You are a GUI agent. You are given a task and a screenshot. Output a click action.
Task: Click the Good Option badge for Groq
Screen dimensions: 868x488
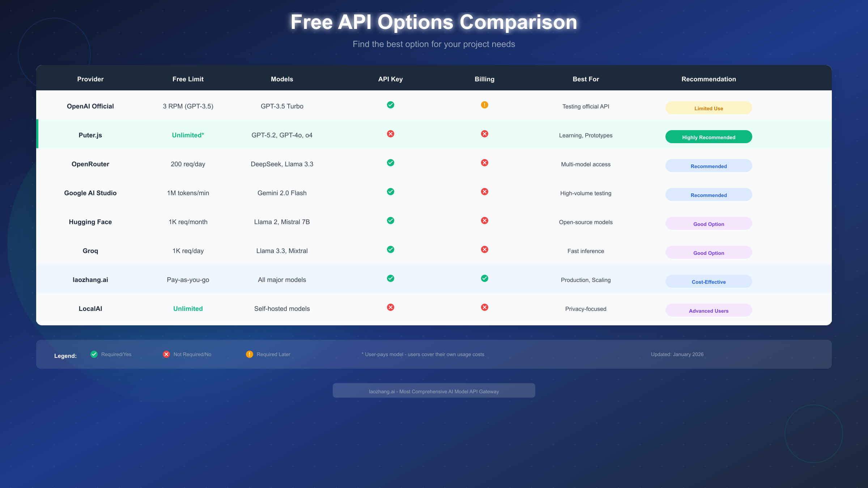709,252
